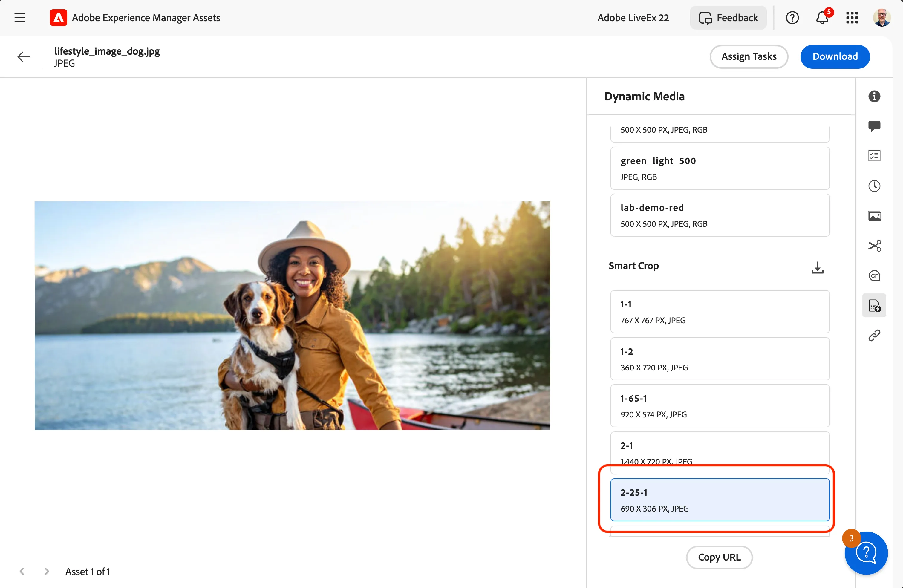Download all Smart Crop renditions

coord(817,267)
